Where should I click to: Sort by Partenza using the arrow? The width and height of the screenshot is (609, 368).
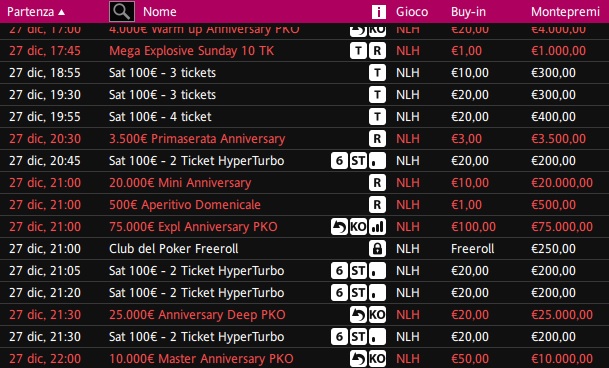pyautogui.click(x=61, y=12)
